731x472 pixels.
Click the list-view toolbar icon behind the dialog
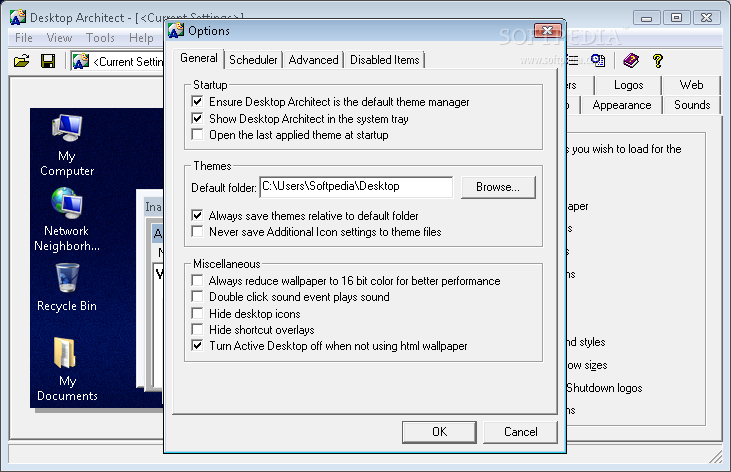573,60
